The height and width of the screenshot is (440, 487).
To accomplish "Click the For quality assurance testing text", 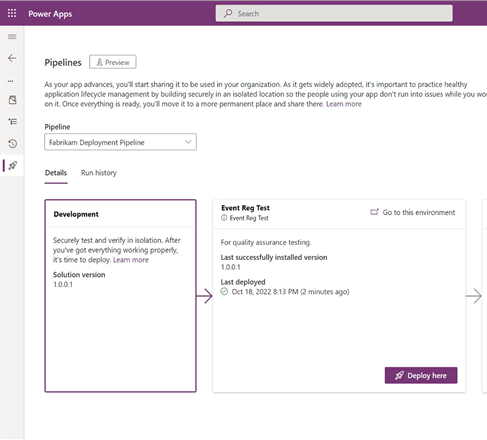I will (x=266, y=242).
